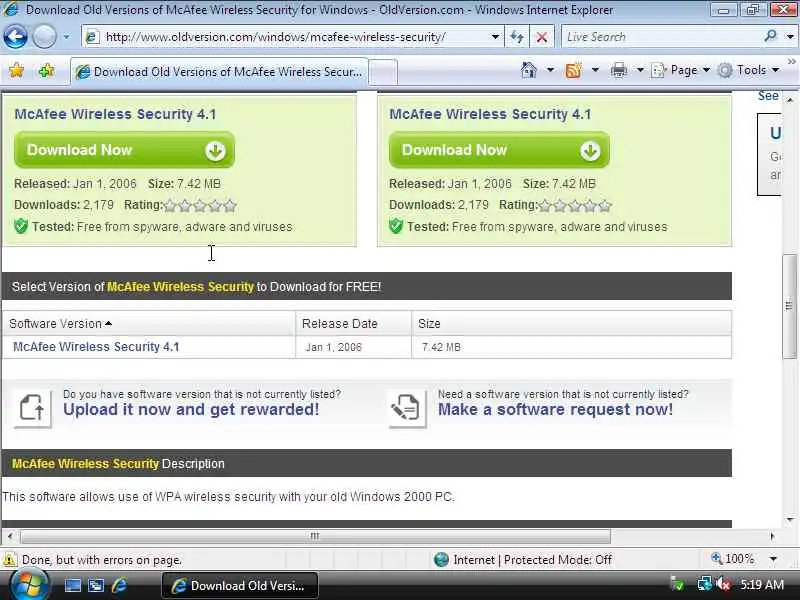Click the vertical scrollbar up arrow
The width and height of the screenshot is (800, 600).
790,99
